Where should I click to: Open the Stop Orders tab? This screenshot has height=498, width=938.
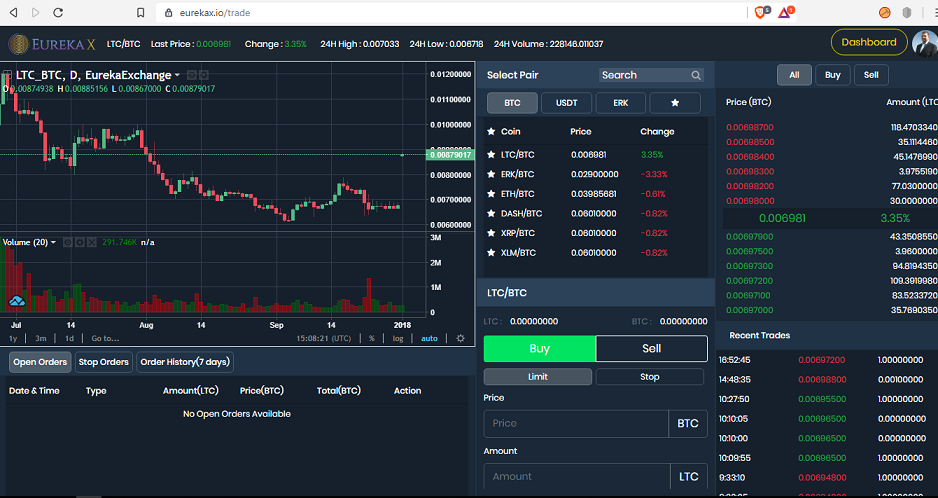103,362
